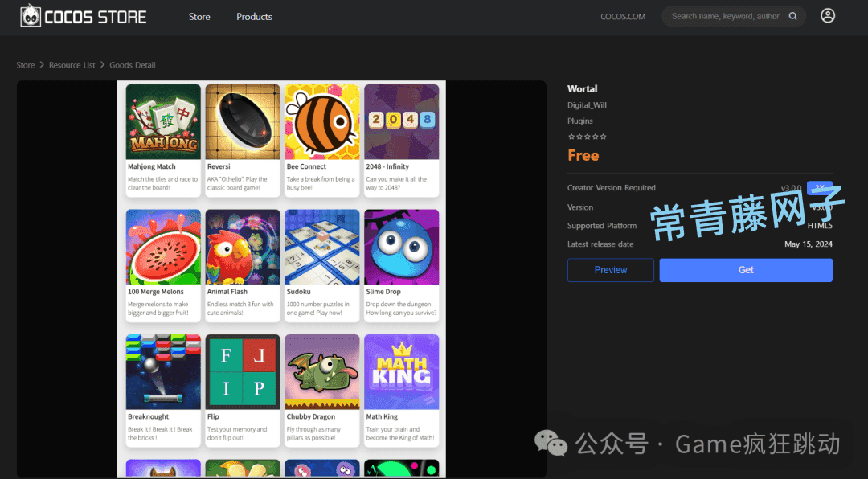Screen dimensions: 868x479
Task: Click 'Merge melons to make' description
Action: point(158,309)
